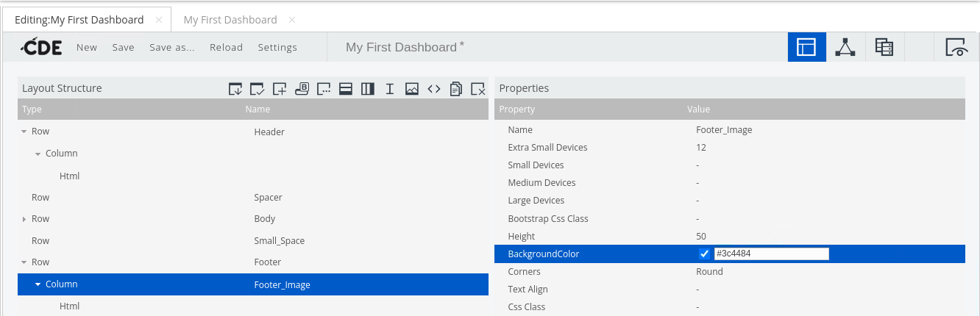Collapse the Footer_Image column
The image size is (980, 316).
click(38, 284)
